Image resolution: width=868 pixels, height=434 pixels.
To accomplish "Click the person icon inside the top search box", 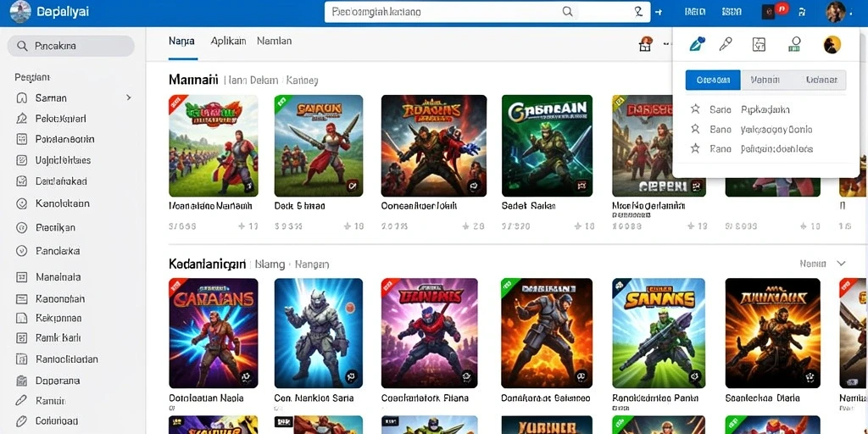I will point(638,12).
